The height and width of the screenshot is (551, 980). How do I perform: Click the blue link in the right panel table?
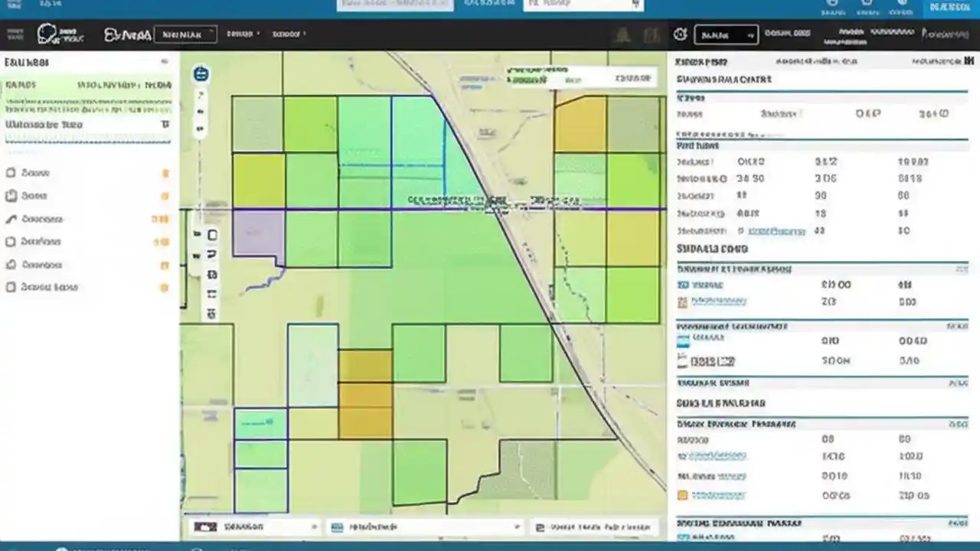[x=776, y=230]
